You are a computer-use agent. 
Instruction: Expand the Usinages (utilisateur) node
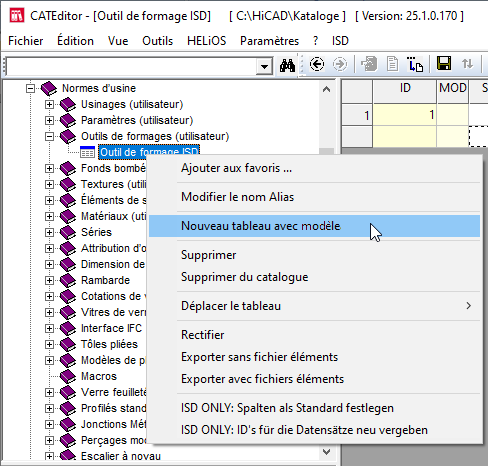click(49, 104)
